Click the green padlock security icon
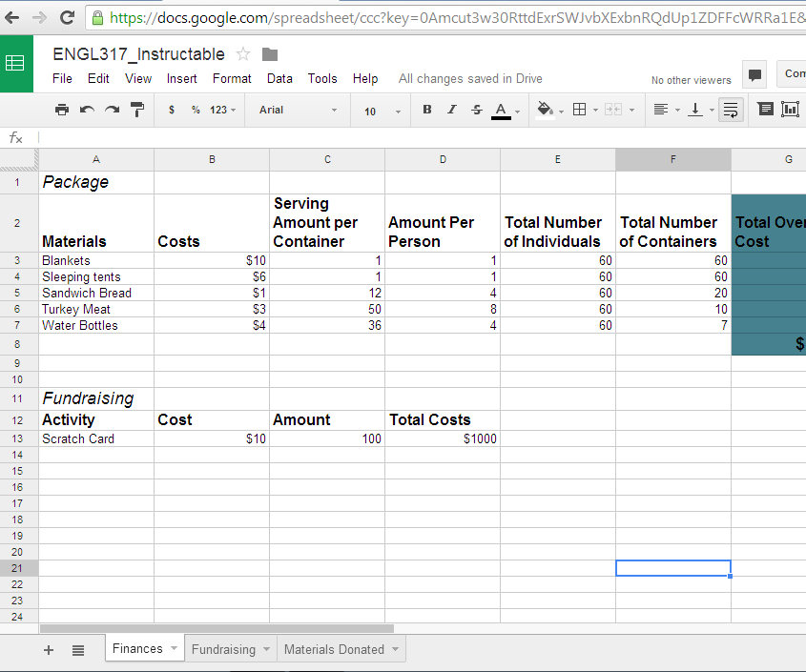 click(97, 18)
